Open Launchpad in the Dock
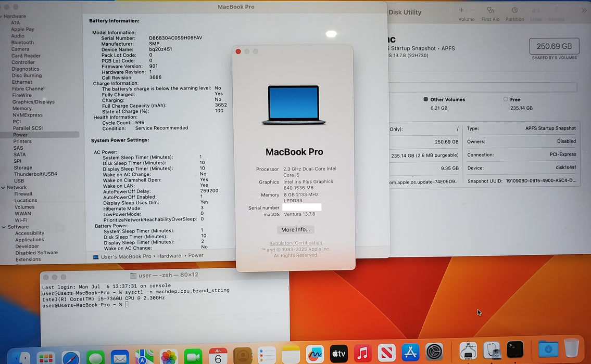 (x=46, y=357)
